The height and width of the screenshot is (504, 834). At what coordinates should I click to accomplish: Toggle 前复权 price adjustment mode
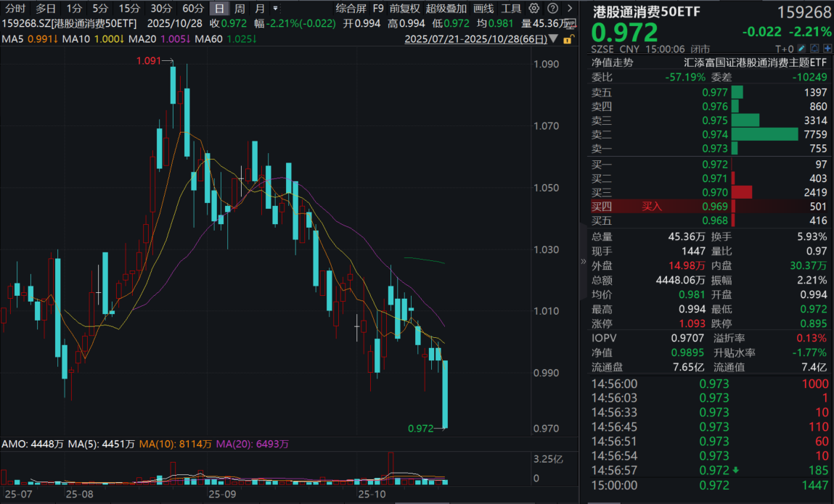[404, 9]
